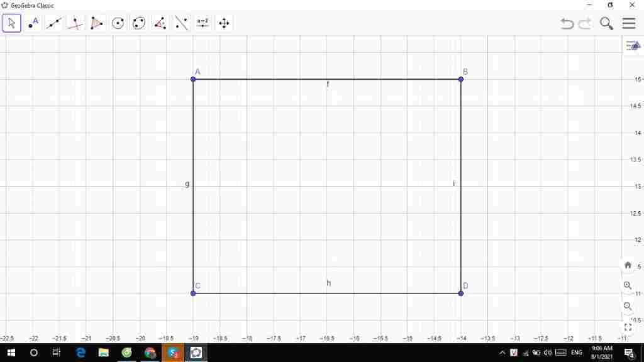Image resolution: width=644 pixels, height=362 pixels.
Task: Open the search magnifier in toolbar
Action: coord(606,24)
